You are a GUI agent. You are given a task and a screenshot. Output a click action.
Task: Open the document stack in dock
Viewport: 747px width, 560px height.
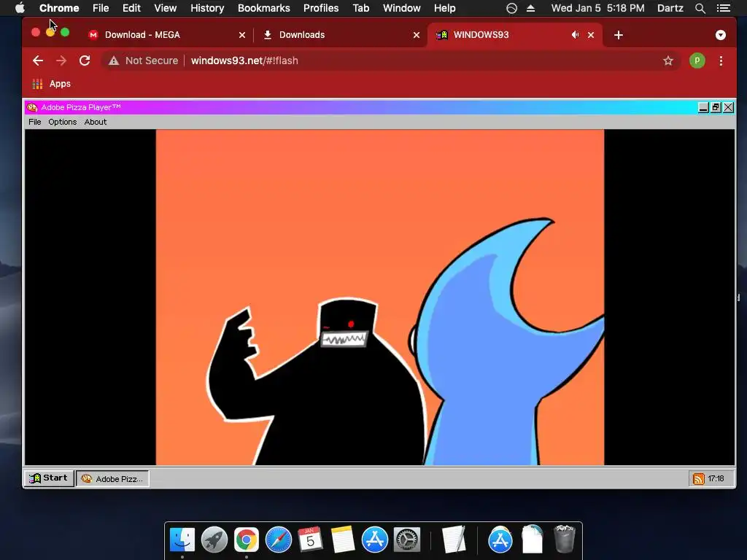point(532,540)
